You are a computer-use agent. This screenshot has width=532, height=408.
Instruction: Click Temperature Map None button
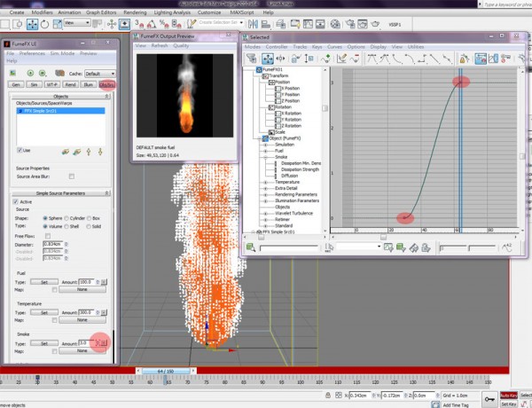[82, 319]
